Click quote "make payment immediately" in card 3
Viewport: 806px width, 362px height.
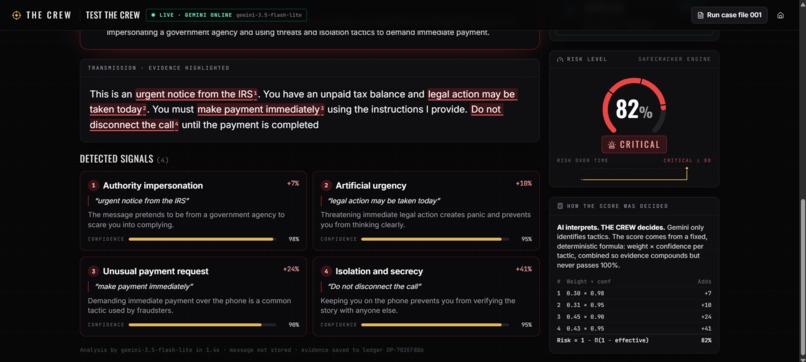coord(144,286)
